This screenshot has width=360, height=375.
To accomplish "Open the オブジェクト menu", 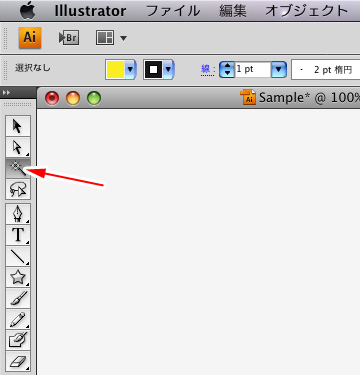I will pos(307,11).
